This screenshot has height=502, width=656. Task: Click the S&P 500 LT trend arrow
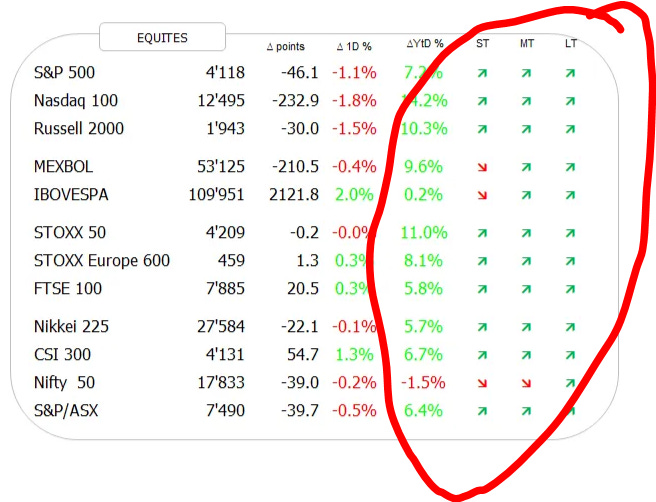[570, 73]
